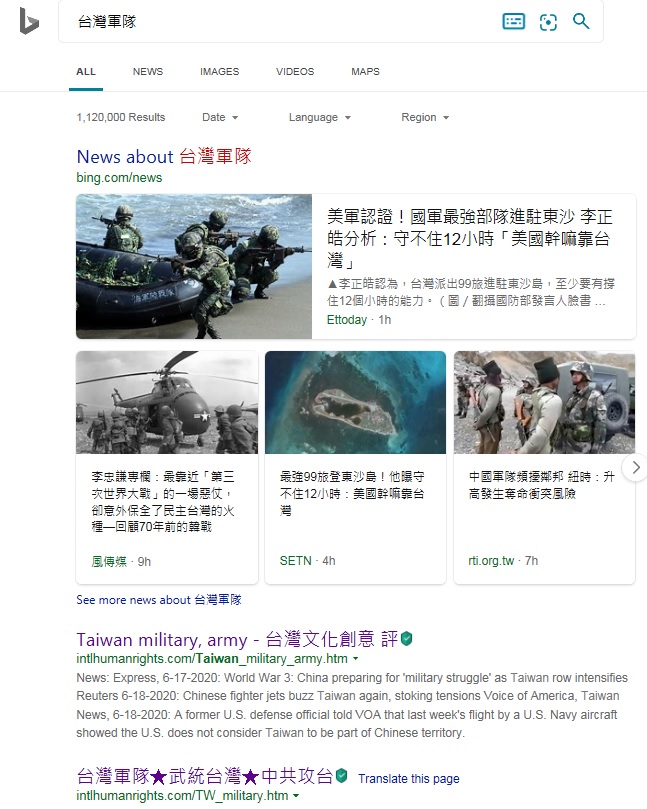Expand the Date filter dropdown
This screenshot has width=647, height=809.
click(x=220, y=117)
